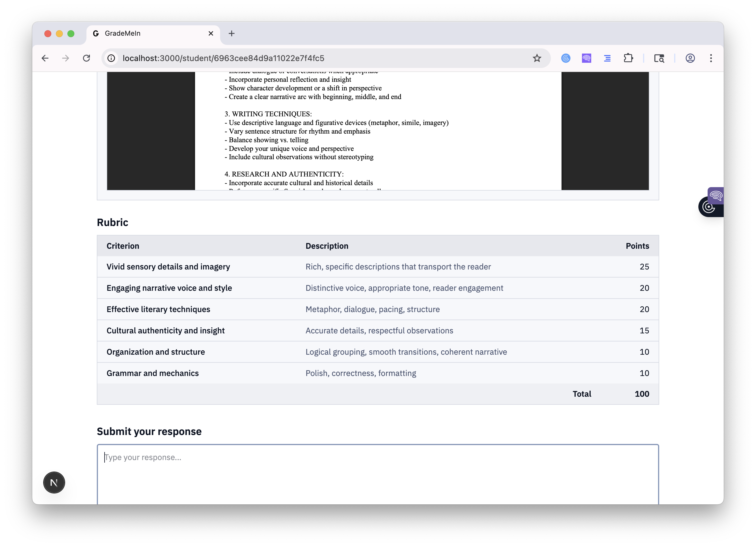Open the Extensions puzzle piece menu
The height and width of the screenshot is (547, 756).
tap(628, 58)
